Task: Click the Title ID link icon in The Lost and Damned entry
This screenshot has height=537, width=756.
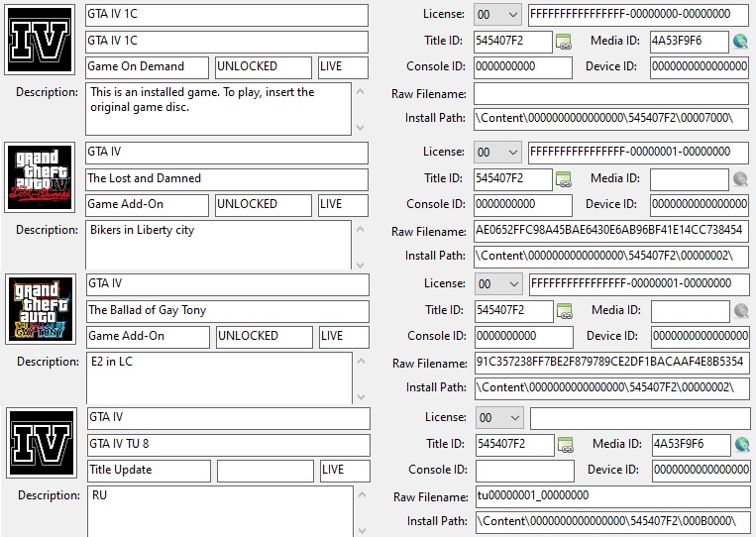Action: point(563,179)
